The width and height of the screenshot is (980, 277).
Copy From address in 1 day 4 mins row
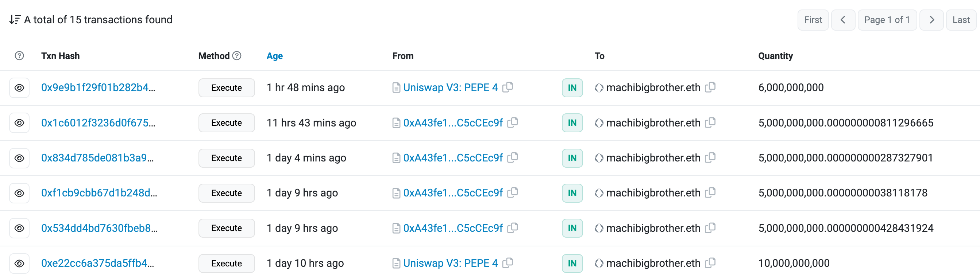513,157
